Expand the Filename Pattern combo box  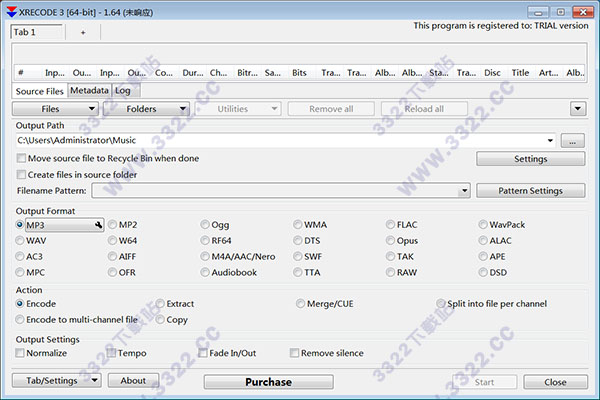point(464,191)
